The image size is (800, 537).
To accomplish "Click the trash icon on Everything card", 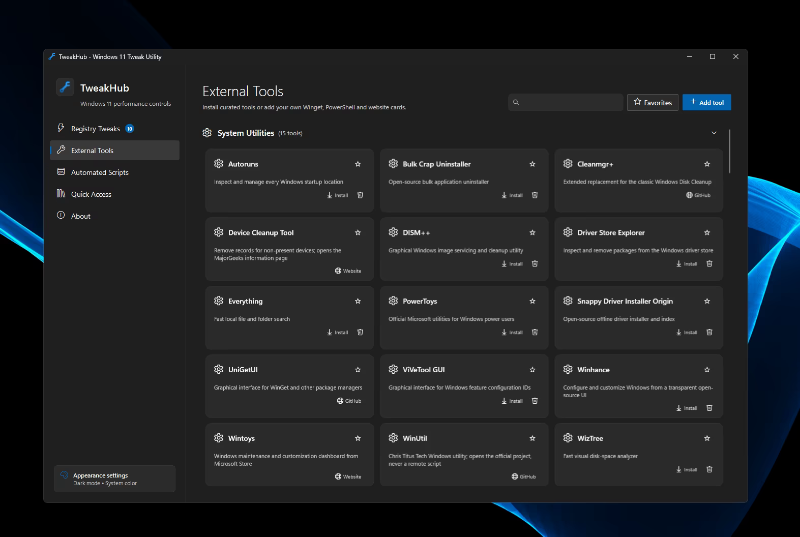I will tap(360, 333).
